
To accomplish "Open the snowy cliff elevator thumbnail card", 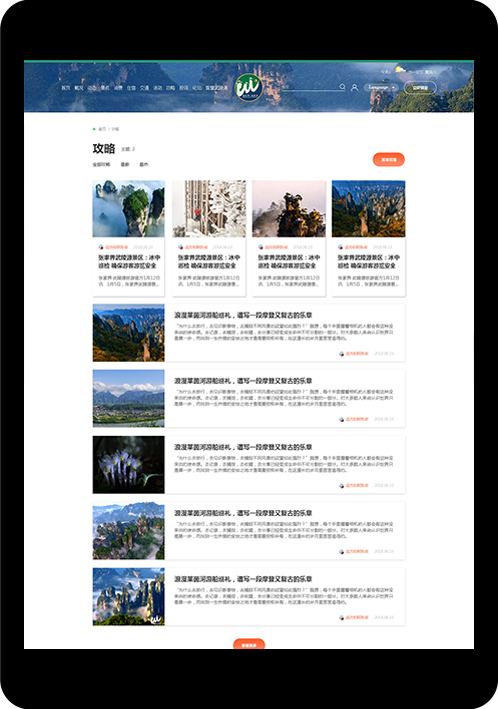I will point(209,208).
